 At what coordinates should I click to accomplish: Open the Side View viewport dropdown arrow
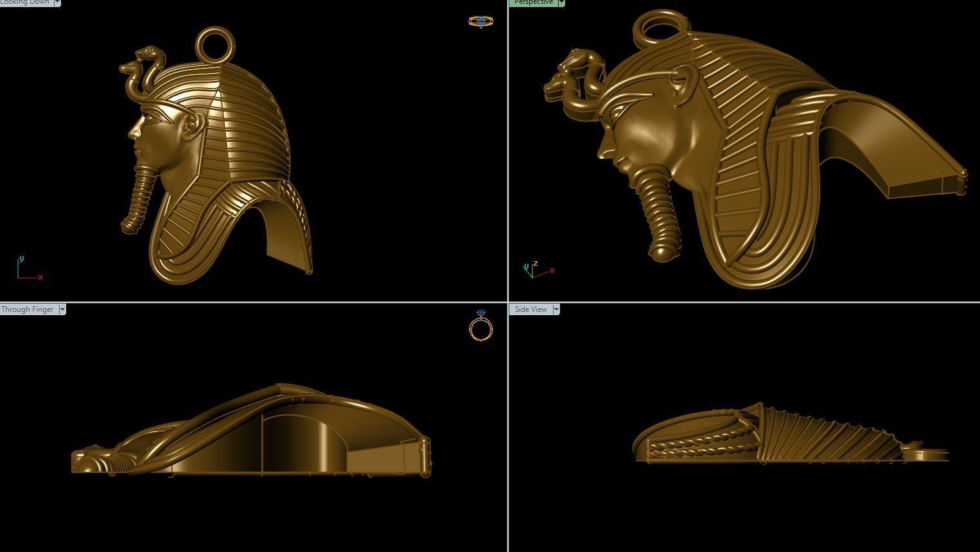pyautogui.click(x=556, y=309)
